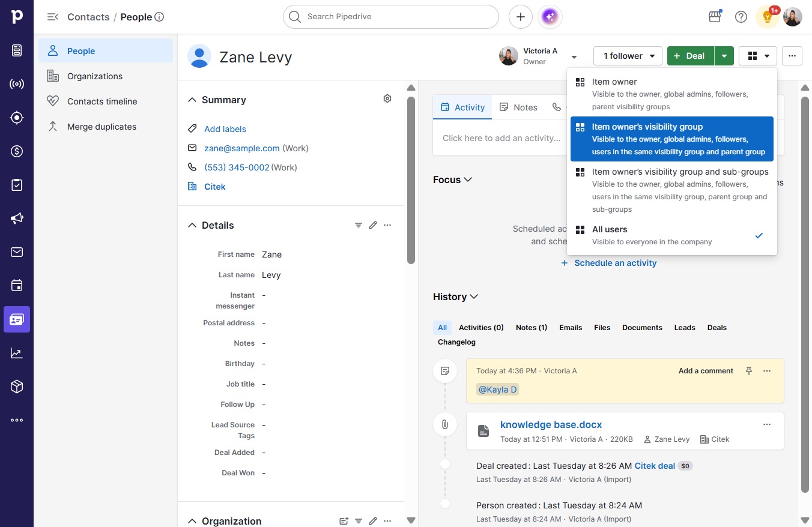Open the Deals dollar sidebar icon

17,151
